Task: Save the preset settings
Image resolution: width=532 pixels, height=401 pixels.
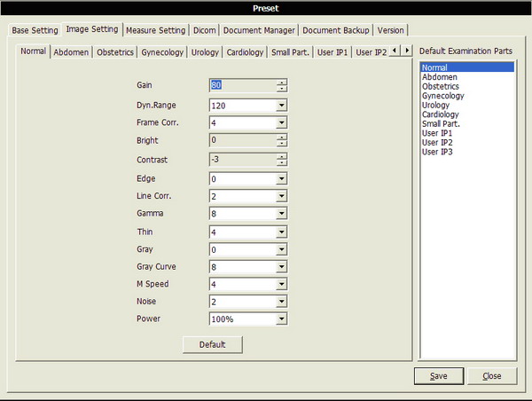Action: (438, 376)
